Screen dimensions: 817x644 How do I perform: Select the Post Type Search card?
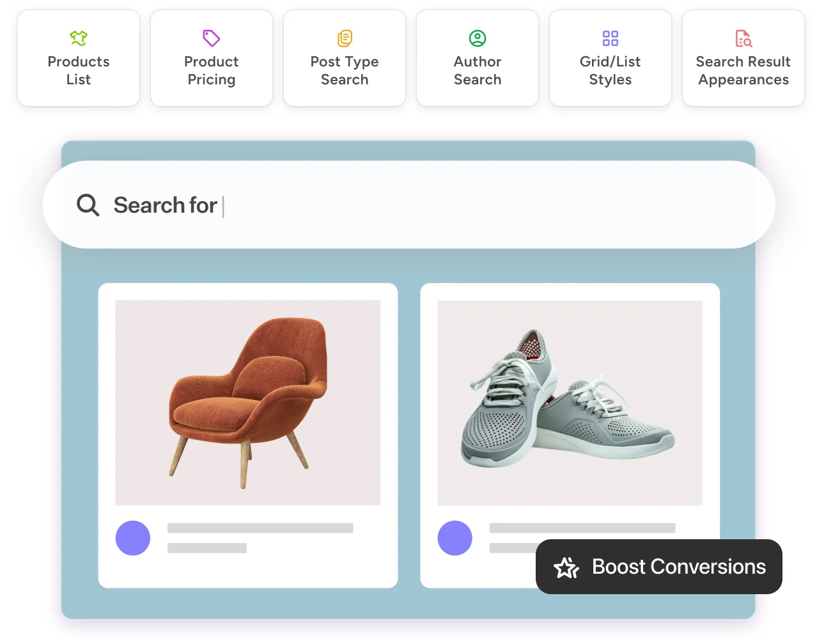coord(345,57)
